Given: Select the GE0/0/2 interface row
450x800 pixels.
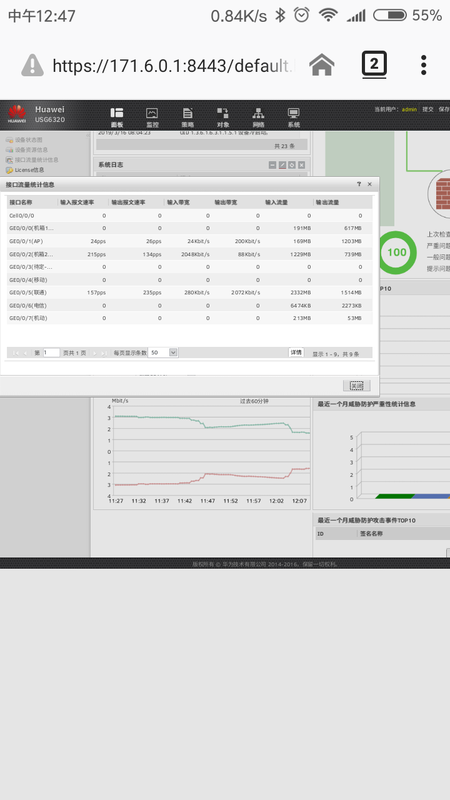Looking at the screenshot, I should 189,254.
